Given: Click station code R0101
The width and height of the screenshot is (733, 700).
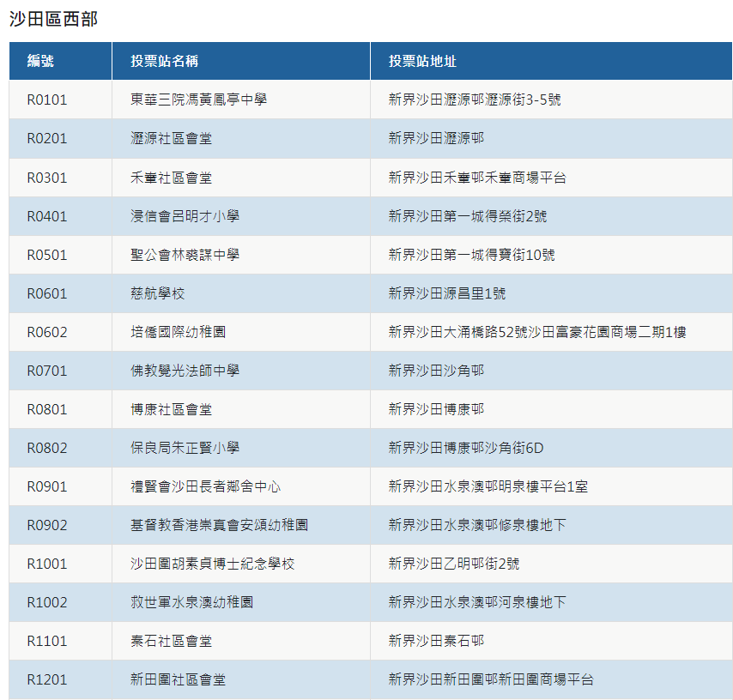Looking at the screenshot, I should tap(47, 100).
